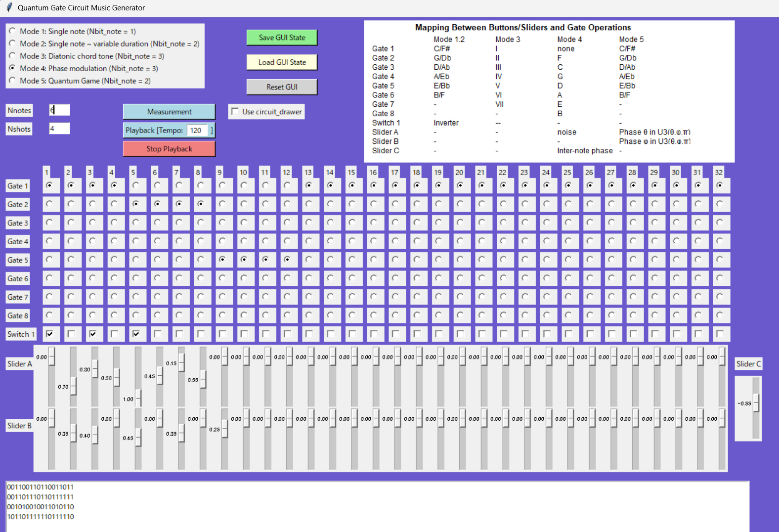Select Gate 3 radio in column 10
Screen dimensions: 779x532
point(244,222)
